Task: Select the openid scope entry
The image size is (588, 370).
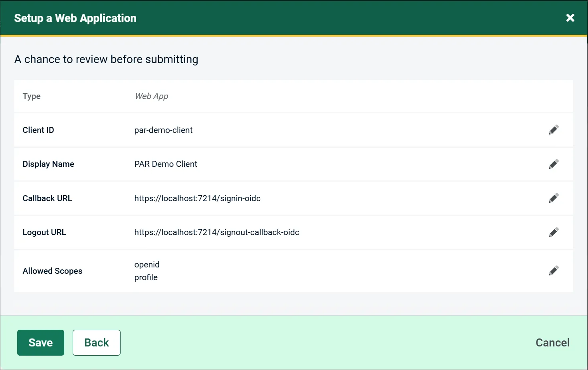Action: coord(147,264)
